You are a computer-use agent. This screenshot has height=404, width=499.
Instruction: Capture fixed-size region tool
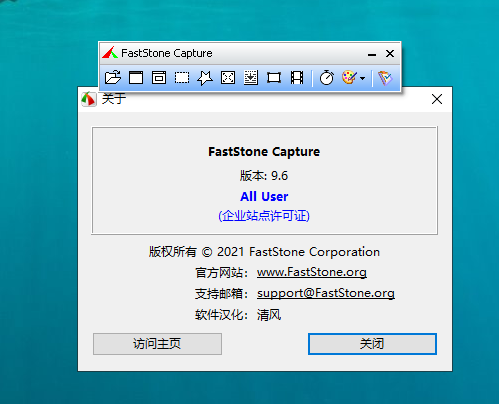click(x=274, y=78)
